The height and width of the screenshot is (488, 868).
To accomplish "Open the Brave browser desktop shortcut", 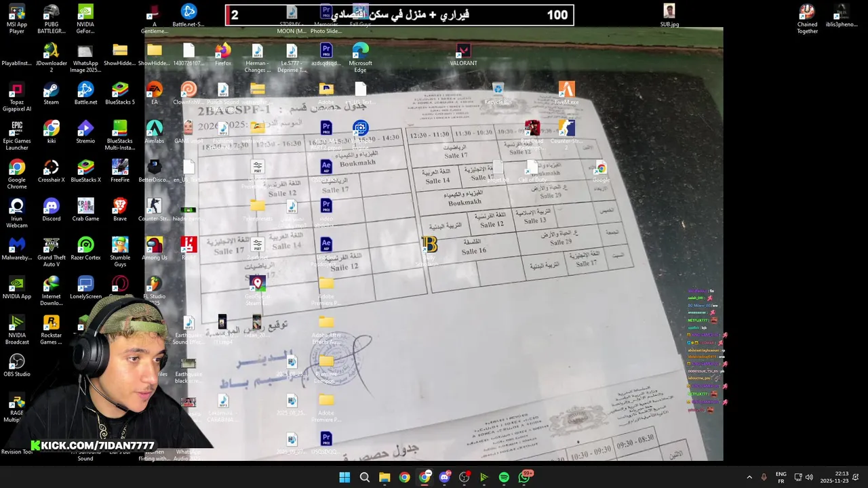I will click(120, 210).
